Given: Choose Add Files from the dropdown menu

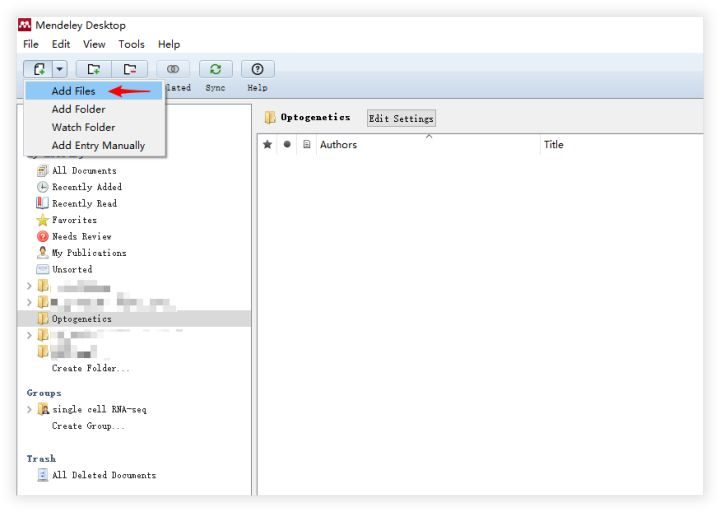Looking at the screenshot, I should [94, 91].
